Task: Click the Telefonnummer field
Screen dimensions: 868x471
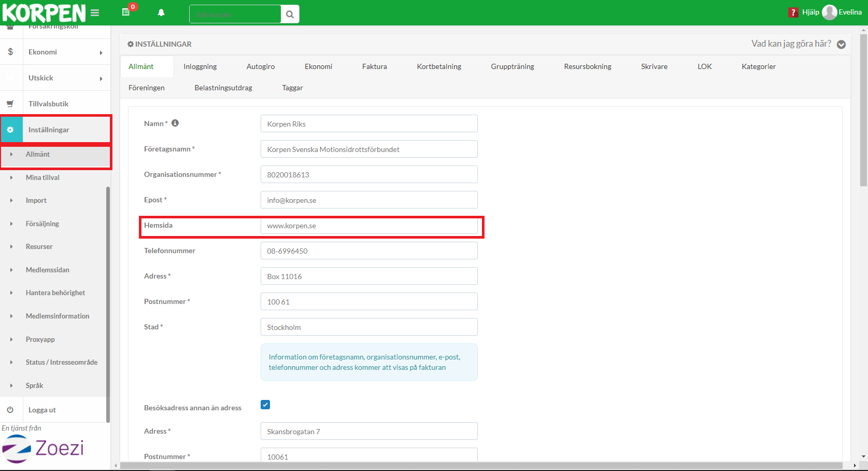Action: click(x=369, y=251)
